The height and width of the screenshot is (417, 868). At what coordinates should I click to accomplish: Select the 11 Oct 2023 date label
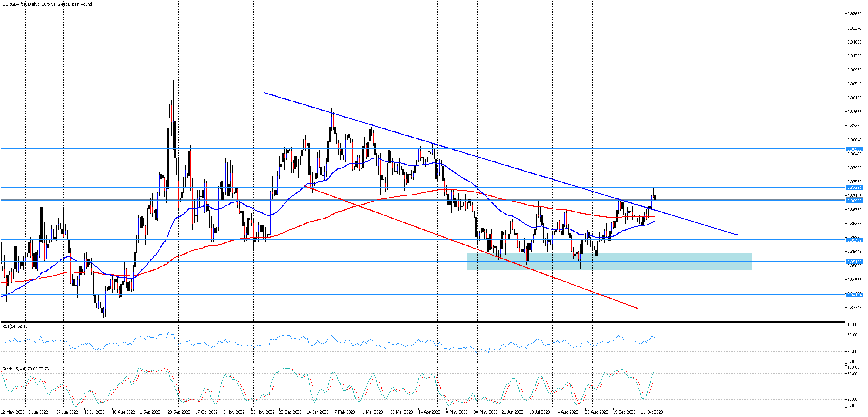tap(651, 412)
